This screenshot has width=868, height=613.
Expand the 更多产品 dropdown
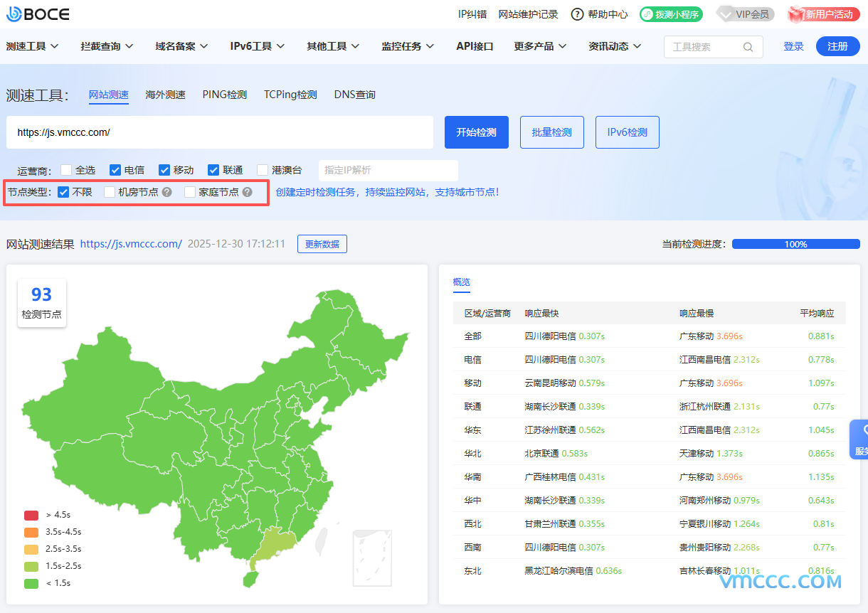[539, 46]
